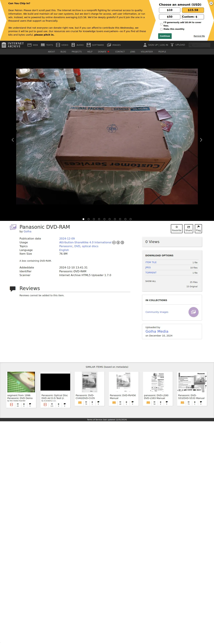The height and width of the screenshot is (644, 214).
Task: Open the Audio media menu
Action: (x=77, y=45)
